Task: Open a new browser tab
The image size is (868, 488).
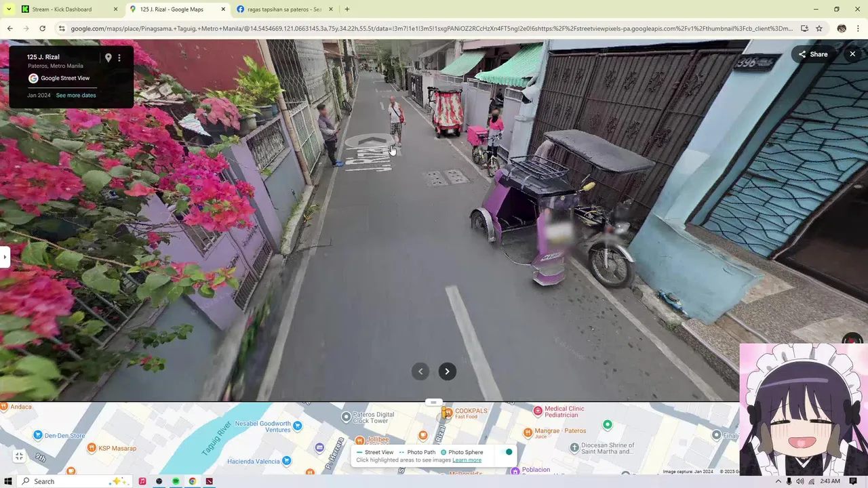Action: (347, 9)
